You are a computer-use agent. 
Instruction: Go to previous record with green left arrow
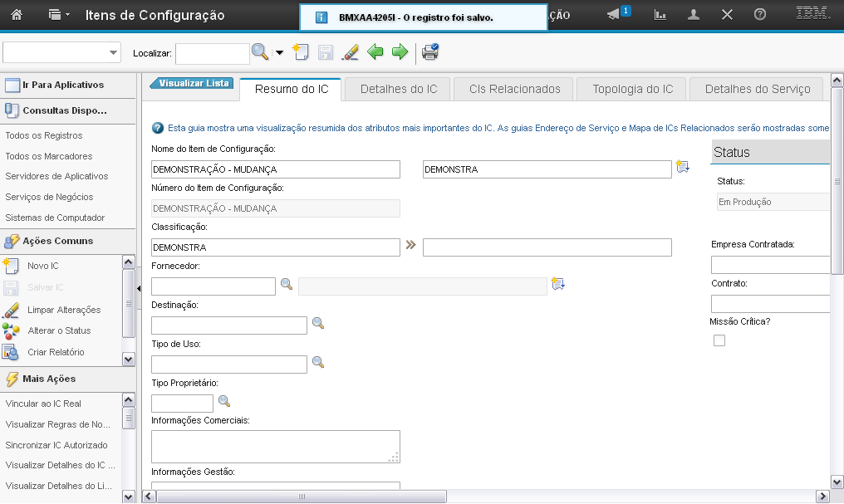(x=375, y=52)
